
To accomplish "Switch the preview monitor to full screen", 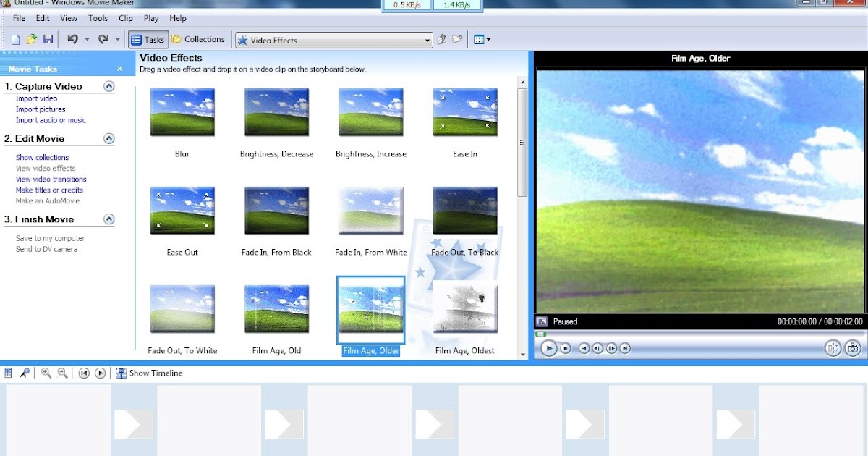I will [542, 321].
